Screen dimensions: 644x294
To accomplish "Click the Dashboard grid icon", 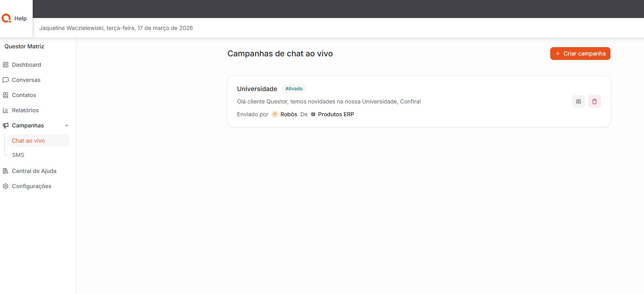I will 6,65.
